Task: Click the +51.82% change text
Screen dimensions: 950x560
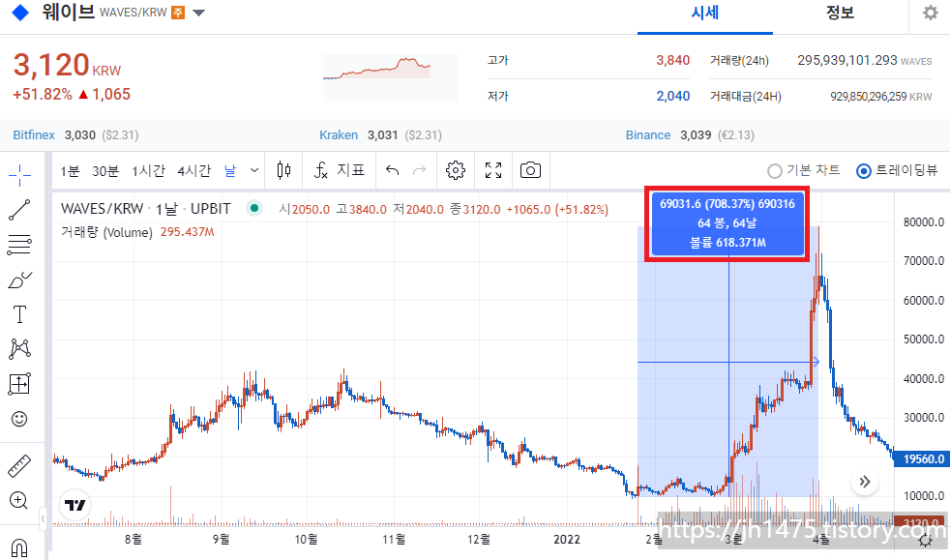Action: pyautogui.click(x=43, y=95)
